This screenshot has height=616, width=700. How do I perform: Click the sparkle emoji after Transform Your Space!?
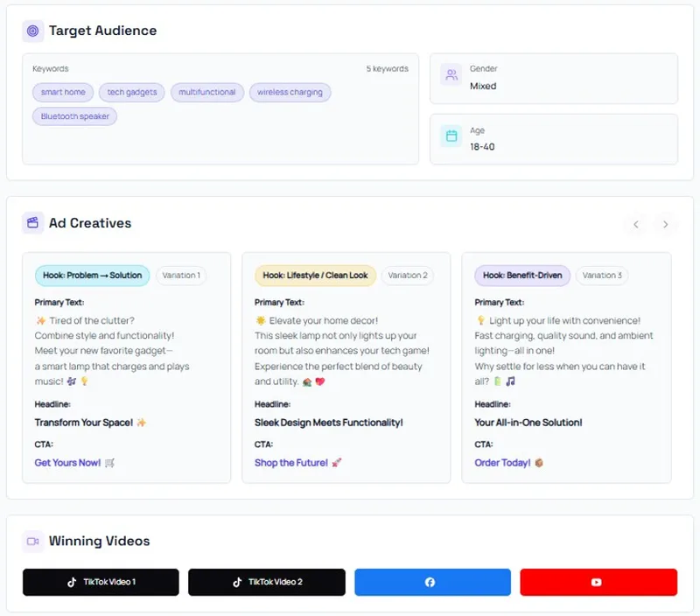pos(142,423)
